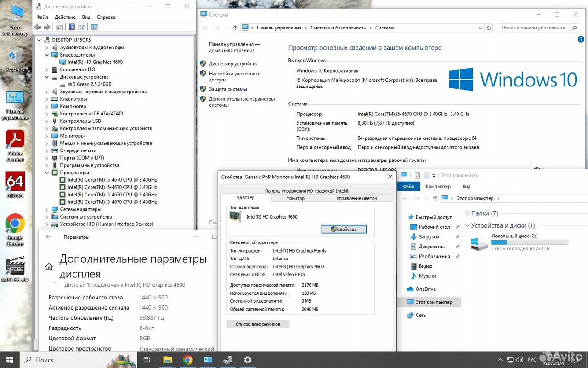The image size is (588, 368).
Task: Click the Поиск в панели управления search field
Action: [539, 28]
